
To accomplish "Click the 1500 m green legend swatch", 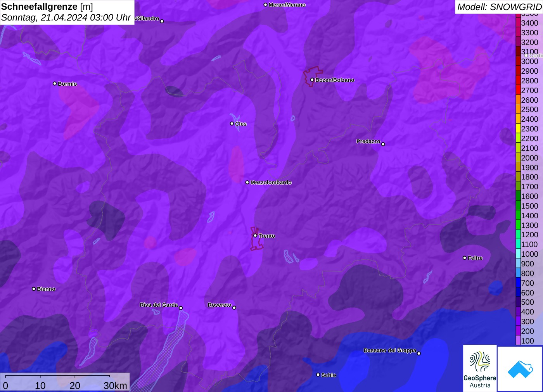I will (x=518, y=206).
